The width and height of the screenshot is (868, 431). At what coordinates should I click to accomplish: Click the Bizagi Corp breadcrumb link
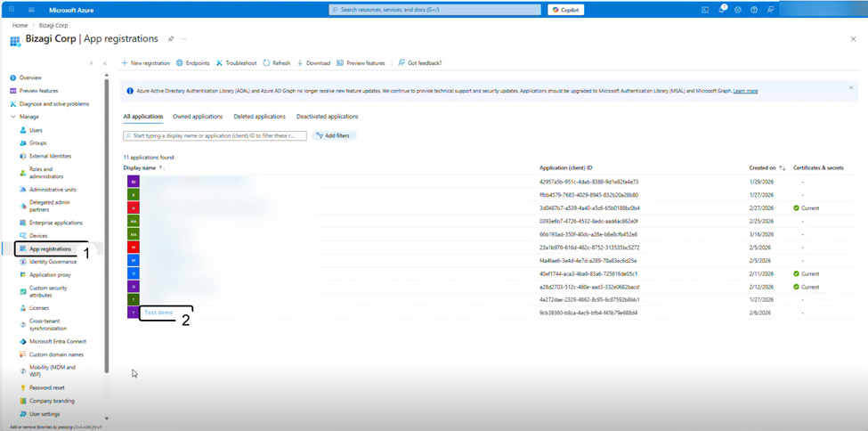pos(53,26)
